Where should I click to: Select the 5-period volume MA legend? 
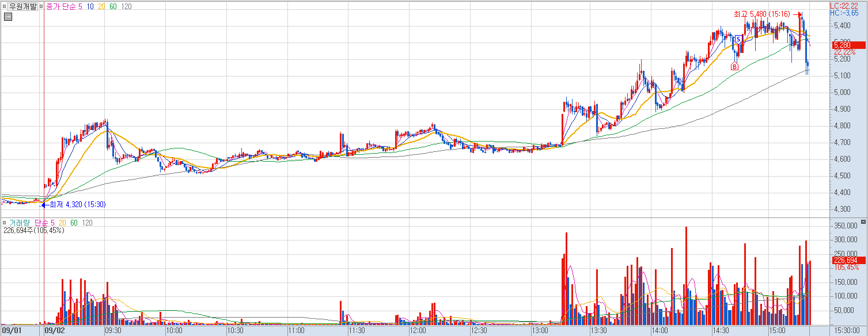tap(52, 223)
